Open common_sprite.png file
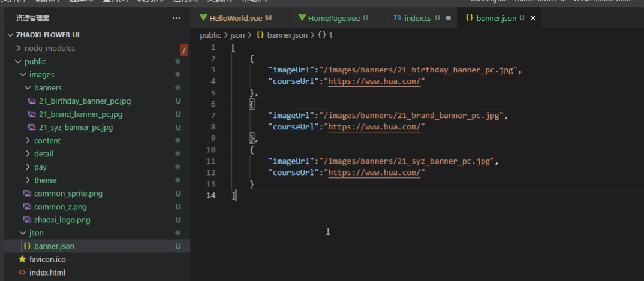 [x=68, y=193]
